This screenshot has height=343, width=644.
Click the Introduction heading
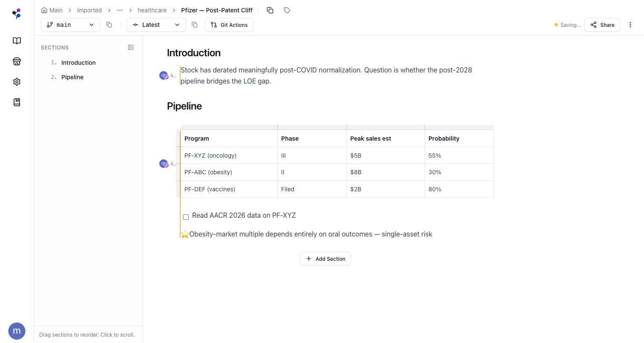[x=194, y=53]
